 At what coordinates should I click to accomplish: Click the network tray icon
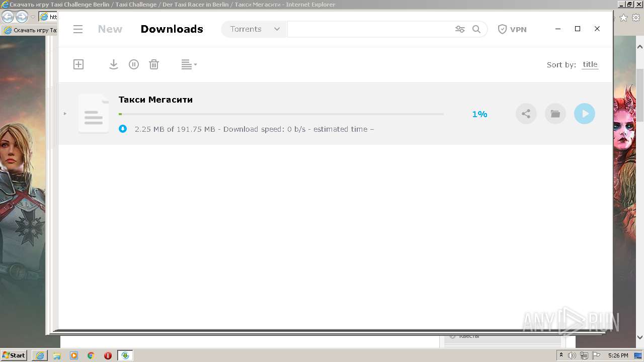pos(584,355)
